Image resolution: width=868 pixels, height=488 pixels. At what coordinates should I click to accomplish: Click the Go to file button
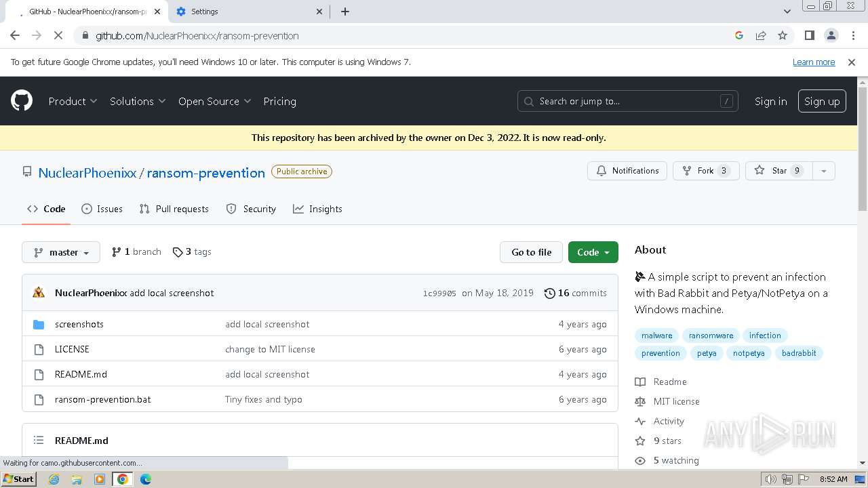pyautogui.click(x=532, y=252)
